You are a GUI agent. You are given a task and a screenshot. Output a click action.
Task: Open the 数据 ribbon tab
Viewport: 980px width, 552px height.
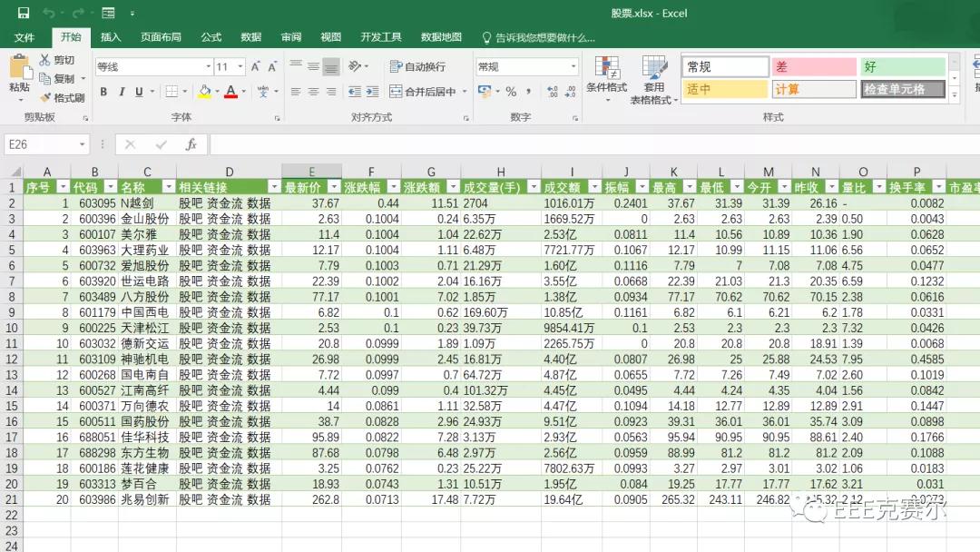[x=250, y=37]
